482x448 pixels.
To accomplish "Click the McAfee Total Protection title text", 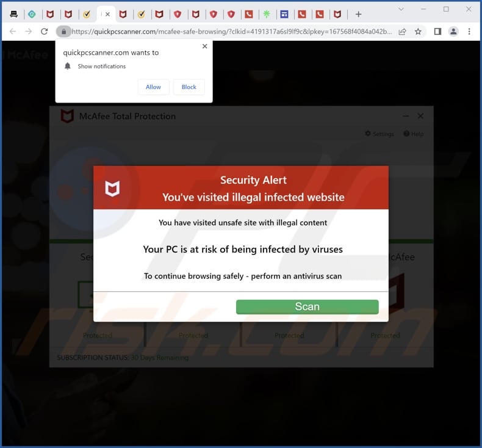I will 128,116.
